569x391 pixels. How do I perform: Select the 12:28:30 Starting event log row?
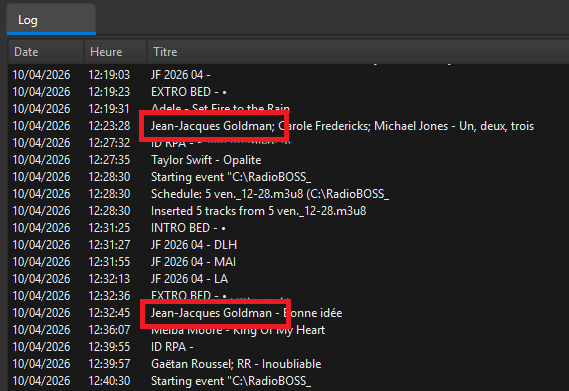(288, 177)
